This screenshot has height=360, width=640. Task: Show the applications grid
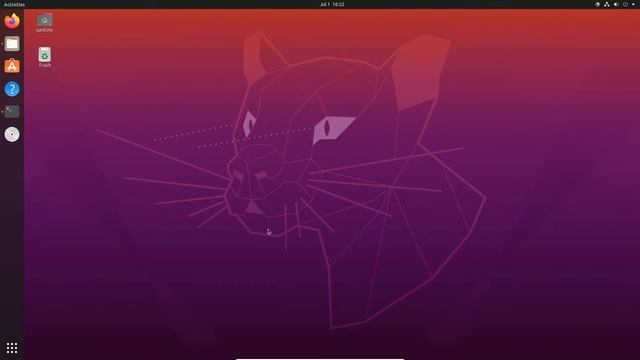coord(12,348)
